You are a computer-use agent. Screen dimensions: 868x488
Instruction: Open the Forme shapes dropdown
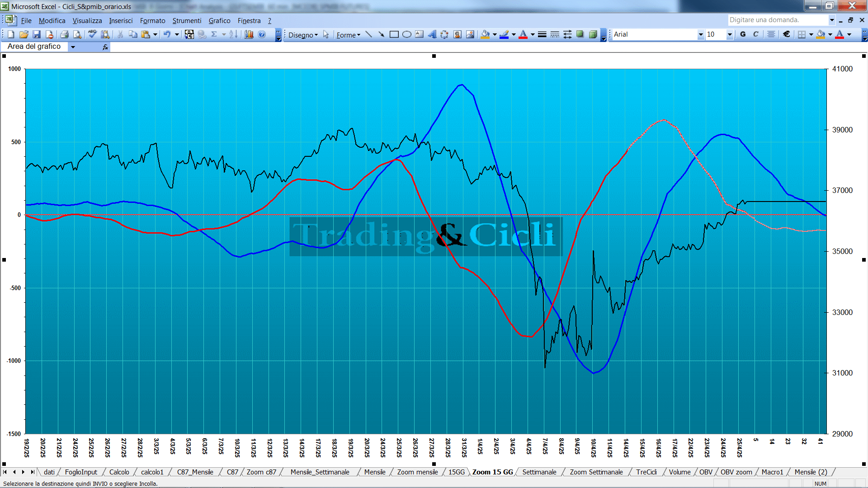point(348,35)
